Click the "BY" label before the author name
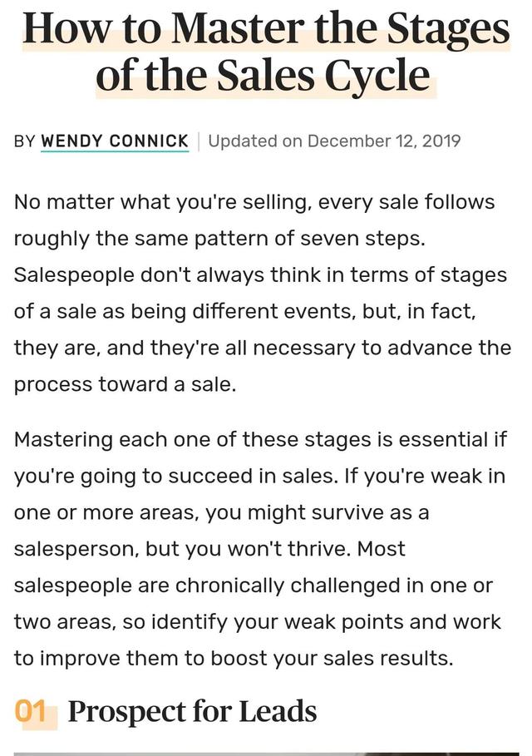Screen dimensions: 532x756 tap(25, 141)
